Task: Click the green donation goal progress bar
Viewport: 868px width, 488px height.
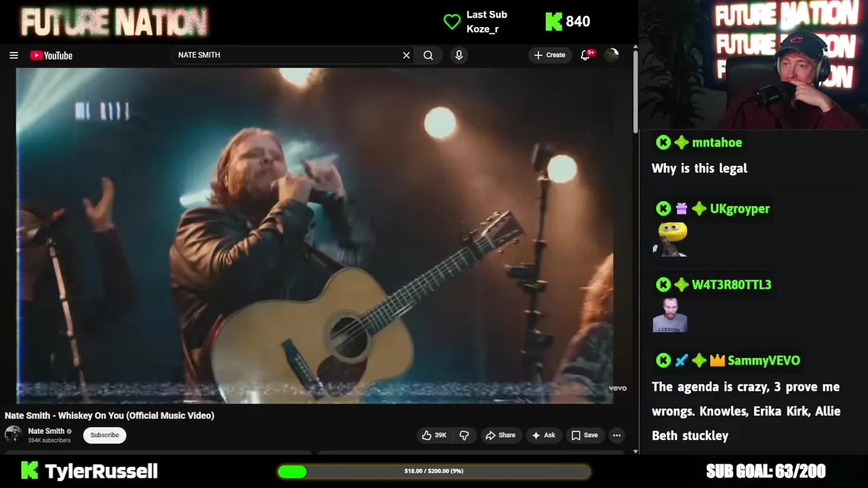Action: pos(434,471)
